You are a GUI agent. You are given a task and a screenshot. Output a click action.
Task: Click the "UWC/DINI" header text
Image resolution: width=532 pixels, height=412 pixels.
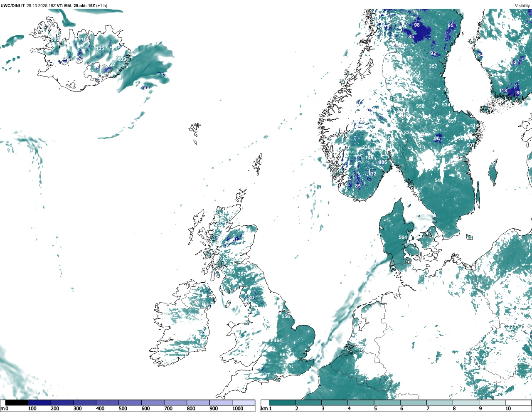click(10, 5)
